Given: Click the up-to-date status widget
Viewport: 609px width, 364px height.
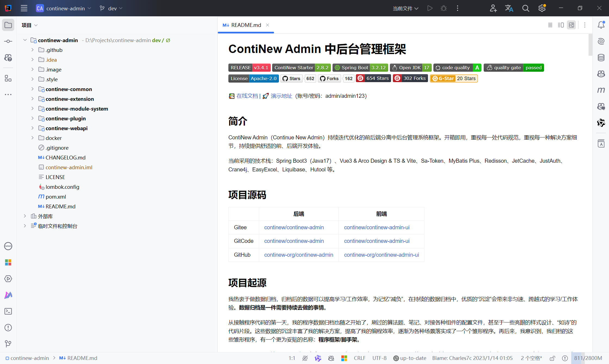Looking at the screenshot, I should (410, 358).
